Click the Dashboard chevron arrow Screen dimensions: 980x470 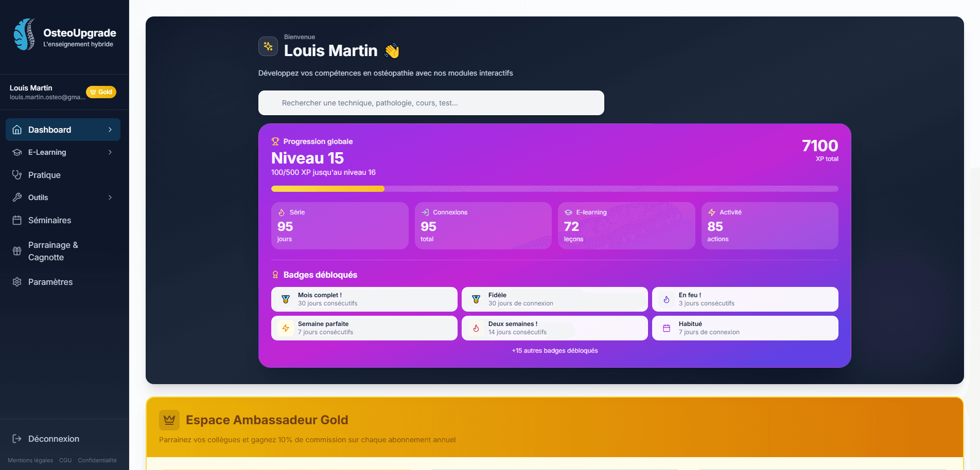click(110, 130)
